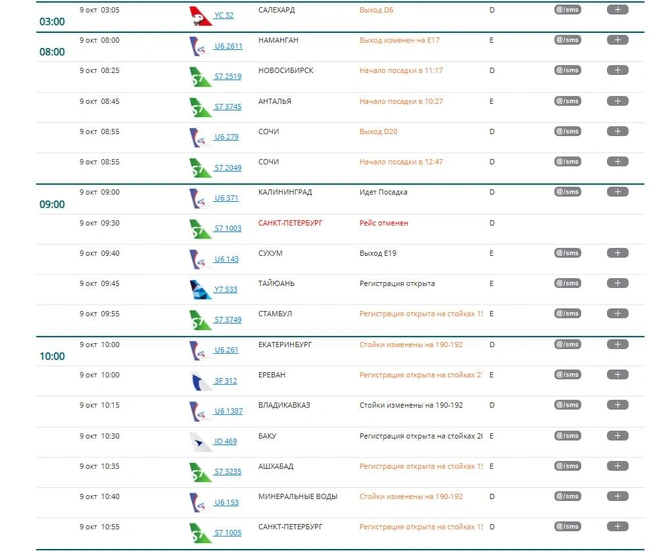Open flight IO 469 to Баку

(226, 441)
